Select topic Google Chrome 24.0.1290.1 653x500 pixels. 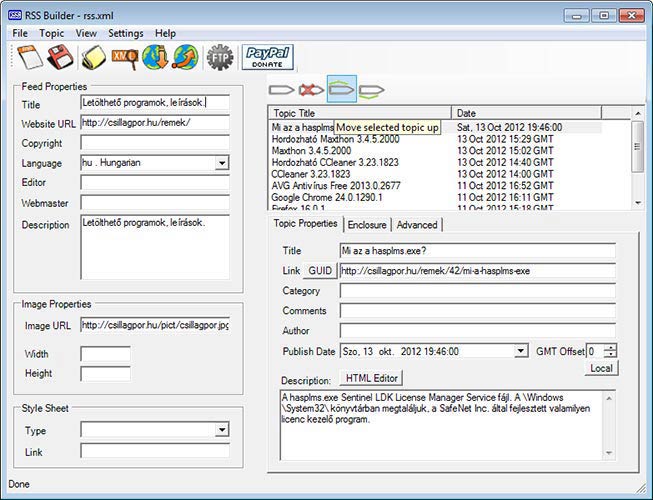coord(327,197)
